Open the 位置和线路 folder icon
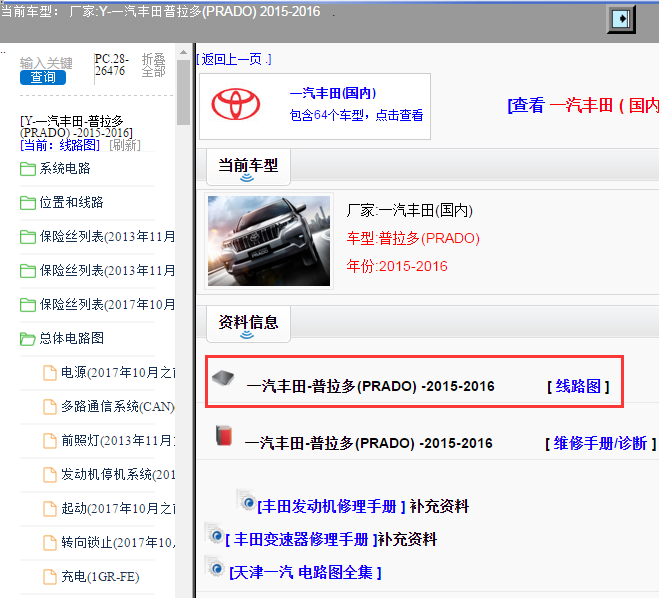The height and width of the screenshot is (598, 659). click(x=28, y=203)
